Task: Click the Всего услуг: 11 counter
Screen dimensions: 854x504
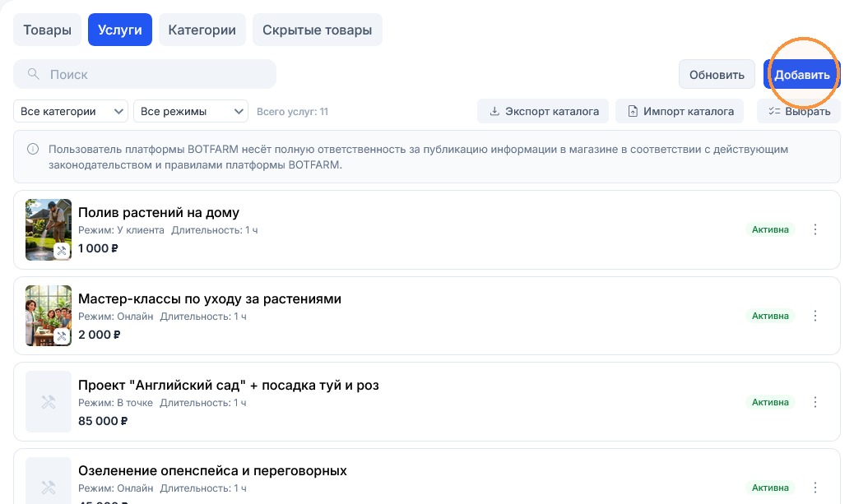Action: pos(292,112)
